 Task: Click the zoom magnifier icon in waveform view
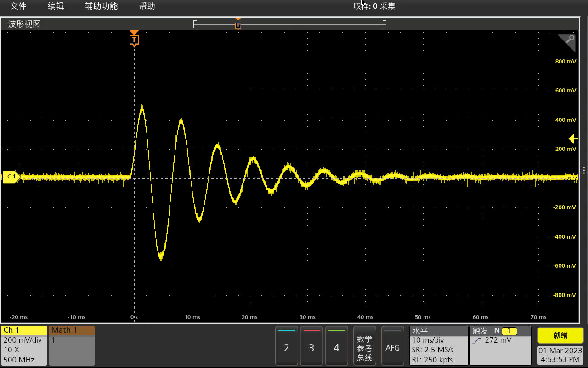click(568, 41)
